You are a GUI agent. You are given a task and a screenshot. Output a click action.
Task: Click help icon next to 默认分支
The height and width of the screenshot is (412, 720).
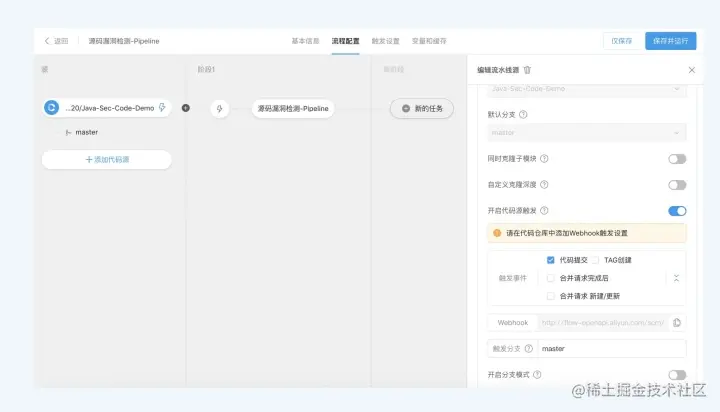coord(523,114)
